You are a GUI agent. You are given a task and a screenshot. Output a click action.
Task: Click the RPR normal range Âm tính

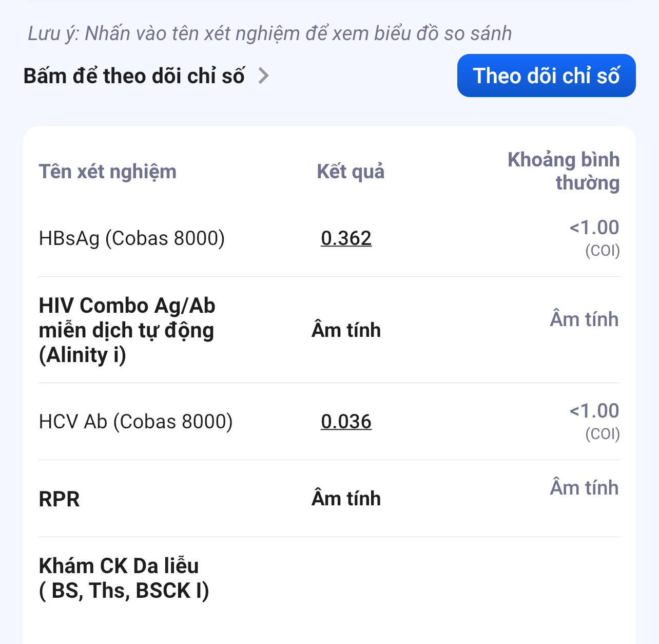(x=584, y=488)
